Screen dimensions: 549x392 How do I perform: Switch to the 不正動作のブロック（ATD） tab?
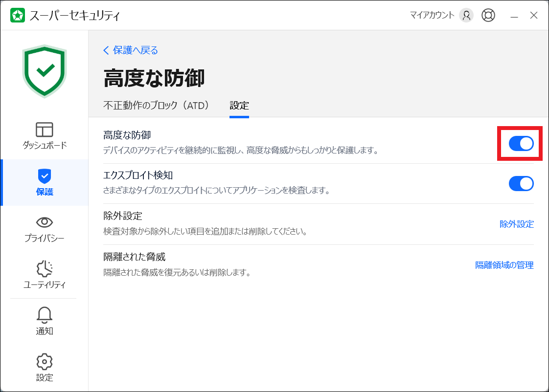point(157,105)
